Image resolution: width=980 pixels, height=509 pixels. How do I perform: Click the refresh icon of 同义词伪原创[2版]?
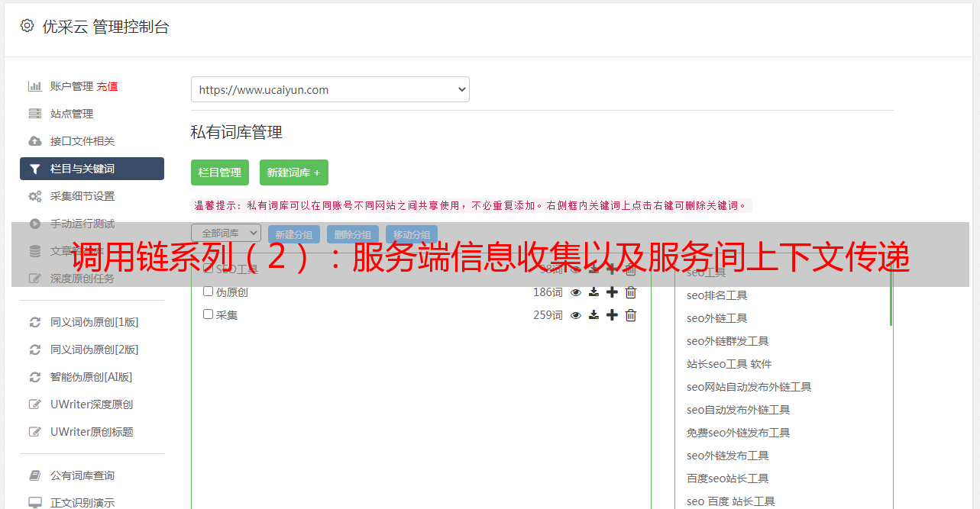35,350
